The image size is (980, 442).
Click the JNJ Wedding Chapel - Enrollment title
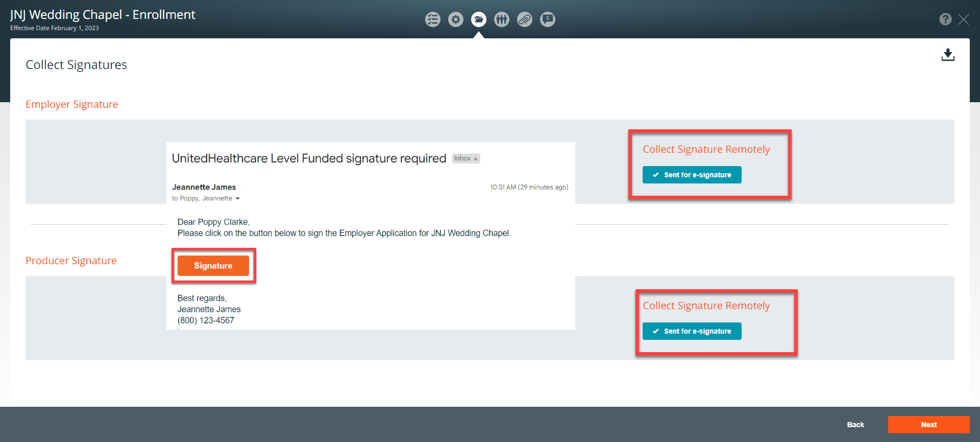(x=103, y=15)
